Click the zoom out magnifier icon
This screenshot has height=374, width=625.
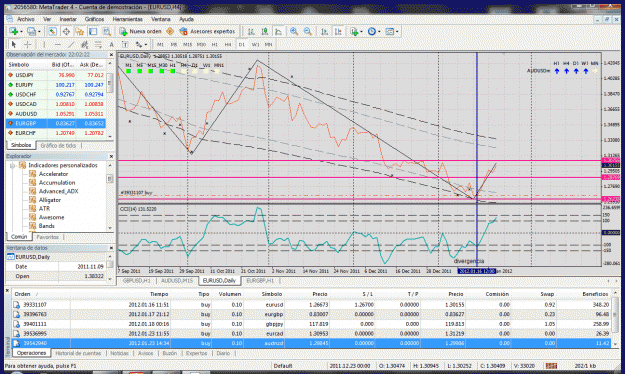coord(308,31)
